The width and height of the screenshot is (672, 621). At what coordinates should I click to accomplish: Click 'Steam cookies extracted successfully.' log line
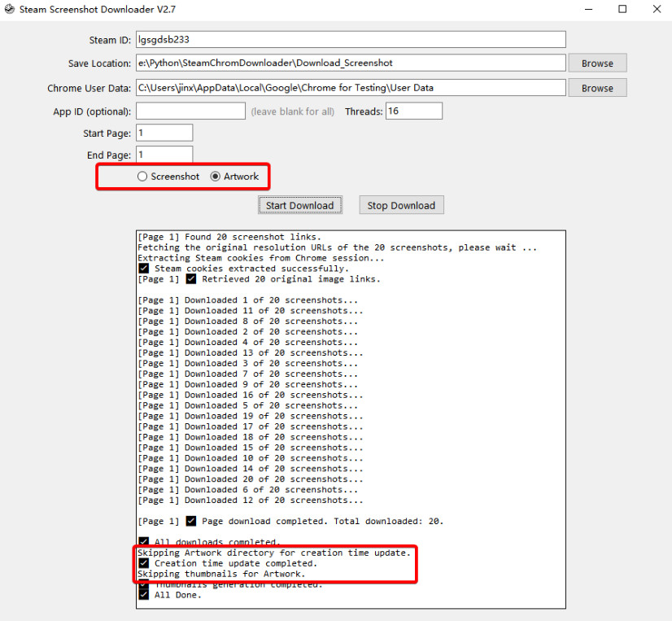[244, 269]
